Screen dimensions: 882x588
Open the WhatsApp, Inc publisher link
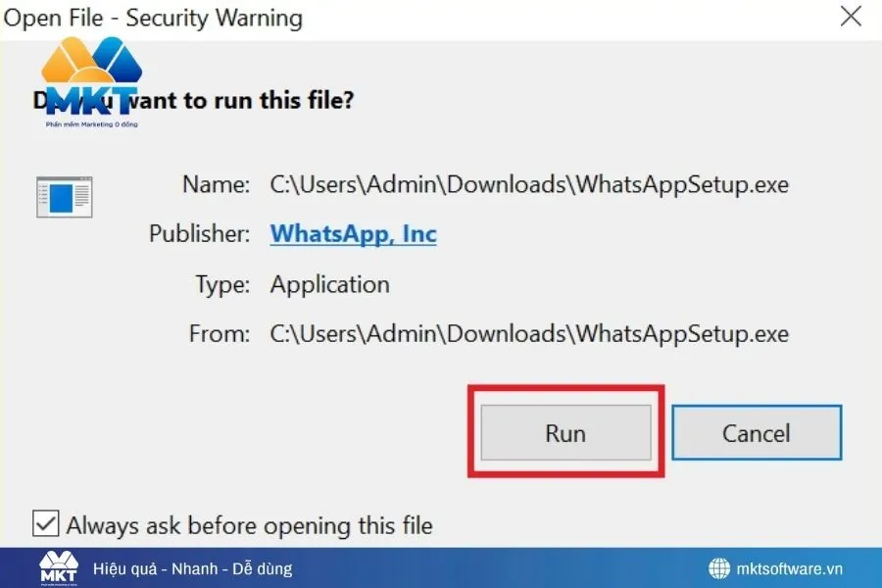(353, 234)
